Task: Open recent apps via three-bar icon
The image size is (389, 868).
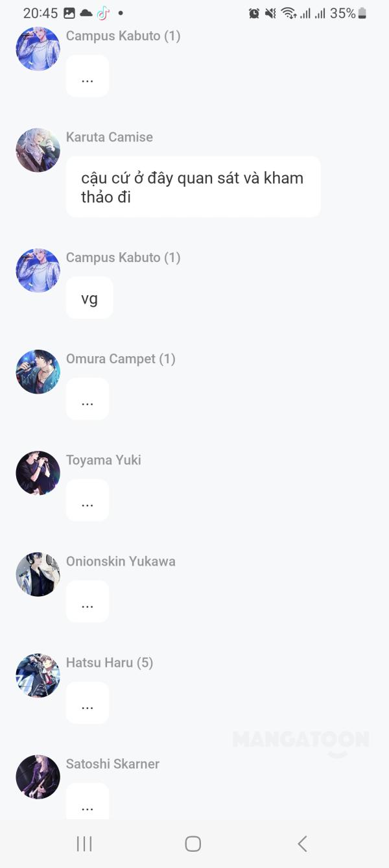Action: click(84, 843)
